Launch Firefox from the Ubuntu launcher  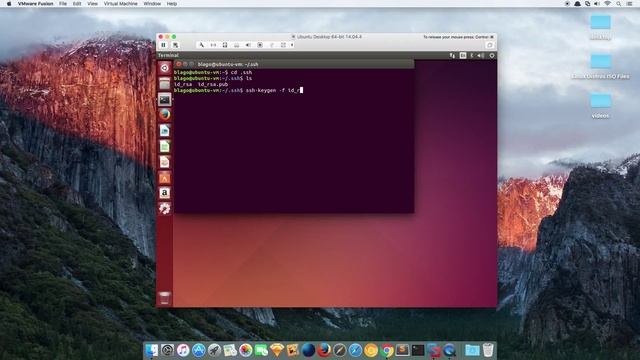(164, 115)
